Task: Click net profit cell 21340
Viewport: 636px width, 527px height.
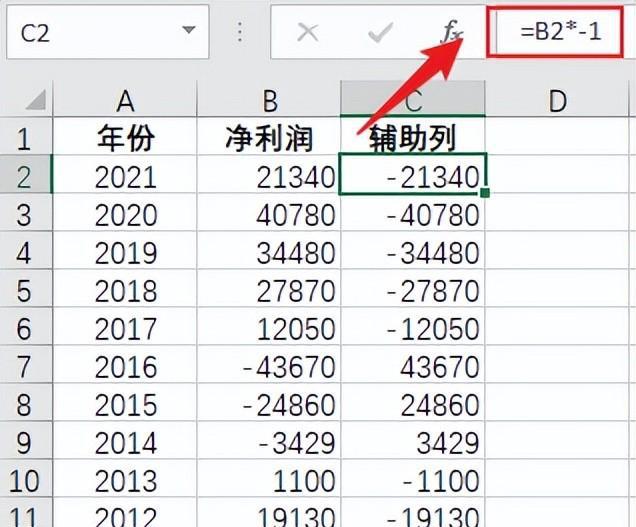Action: [269, 174]
